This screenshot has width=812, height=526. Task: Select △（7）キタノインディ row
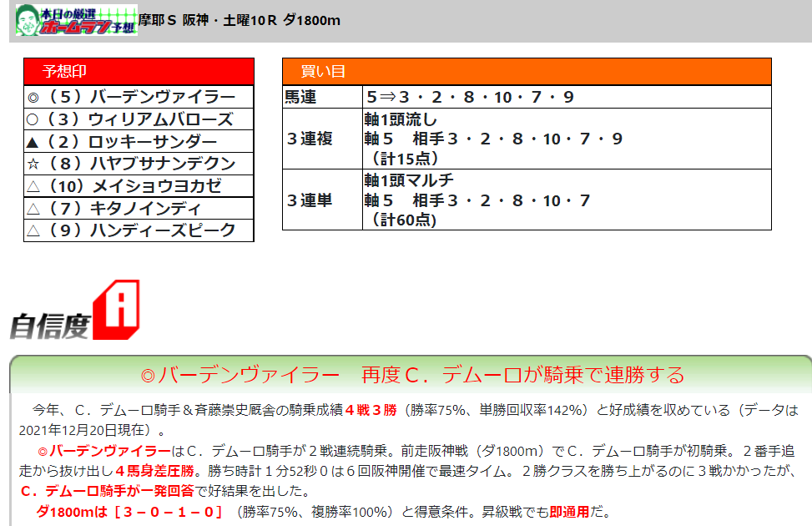pyautogui.click(x=139, y=209)
